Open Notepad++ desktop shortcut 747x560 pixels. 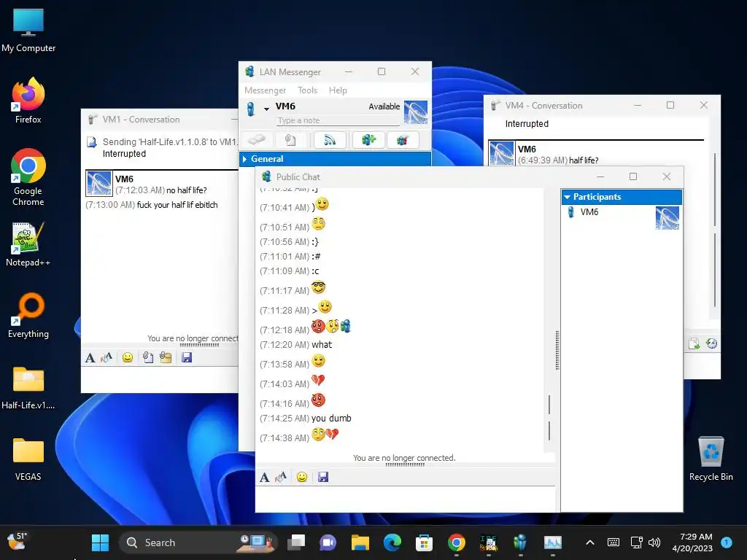pyautogui.click(x=28, y=244)
